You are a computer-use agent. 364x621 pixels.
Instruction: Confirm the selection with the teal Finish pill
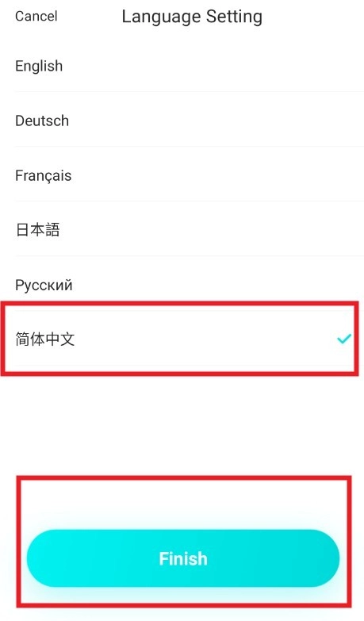click(183, 558)
